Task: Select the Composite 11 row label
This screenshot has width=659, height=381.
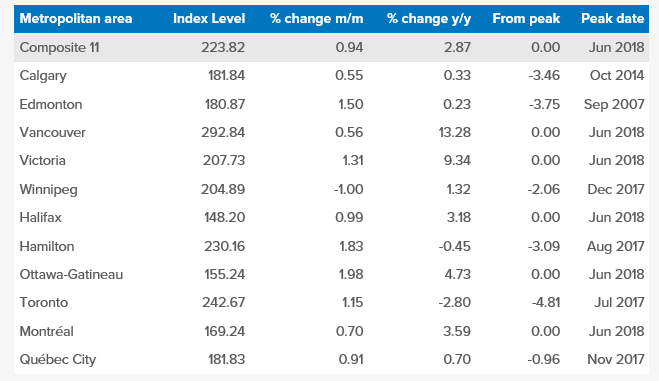Action: click(59, 47)
